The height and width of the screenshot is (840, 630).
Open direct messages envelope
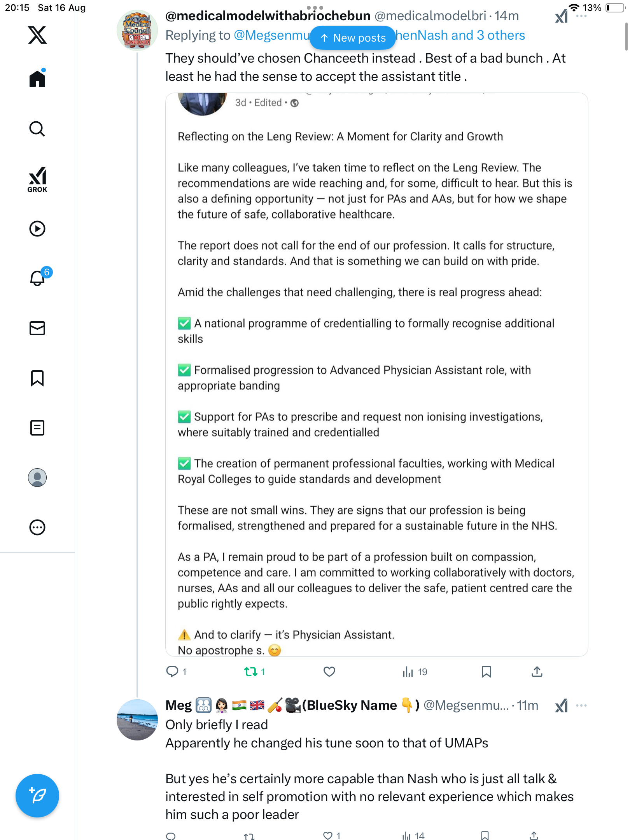pos(37,328)
